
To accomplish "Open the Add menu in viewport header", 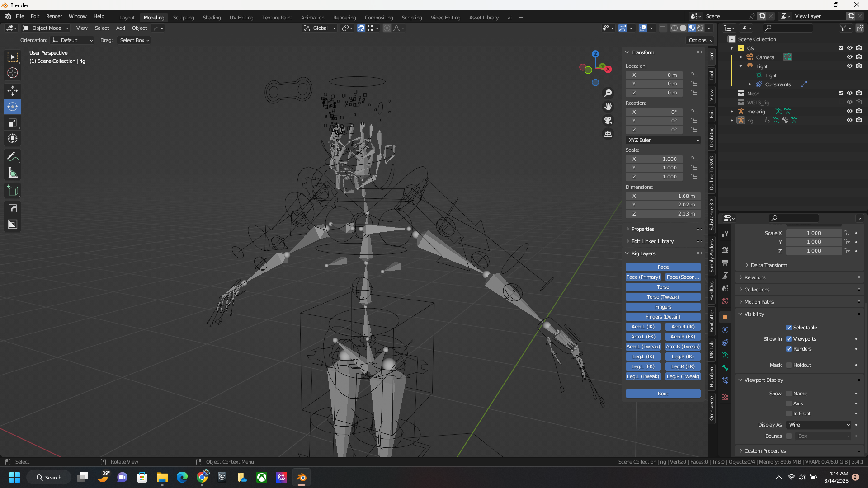I will [x=120, y=28].
